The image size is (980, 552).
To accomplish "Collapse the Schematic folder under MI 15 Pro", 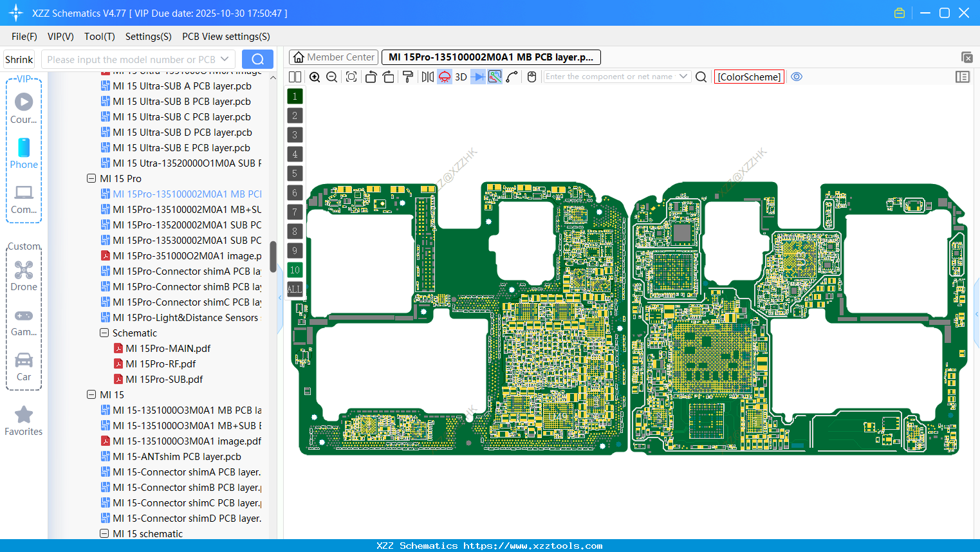I will (x=104, y=333).
